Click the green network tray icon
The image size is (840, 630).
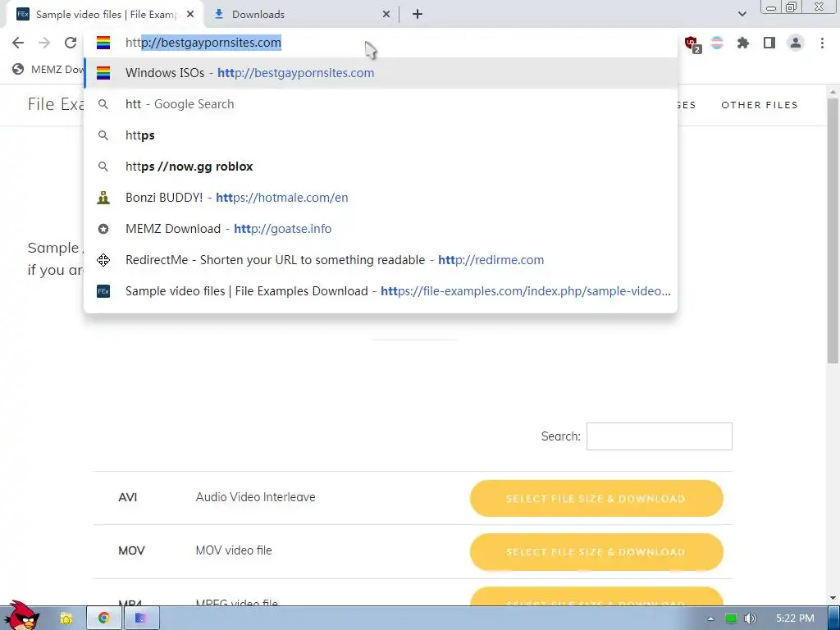[x=731, y=619]
